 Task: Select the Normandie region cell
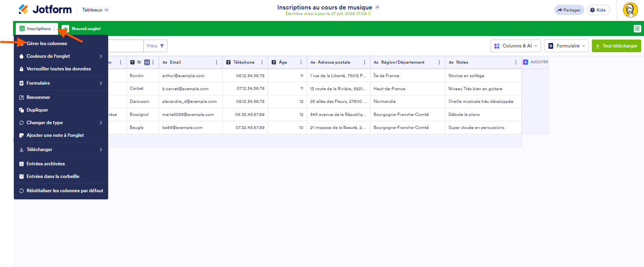(x=407, y=101)
